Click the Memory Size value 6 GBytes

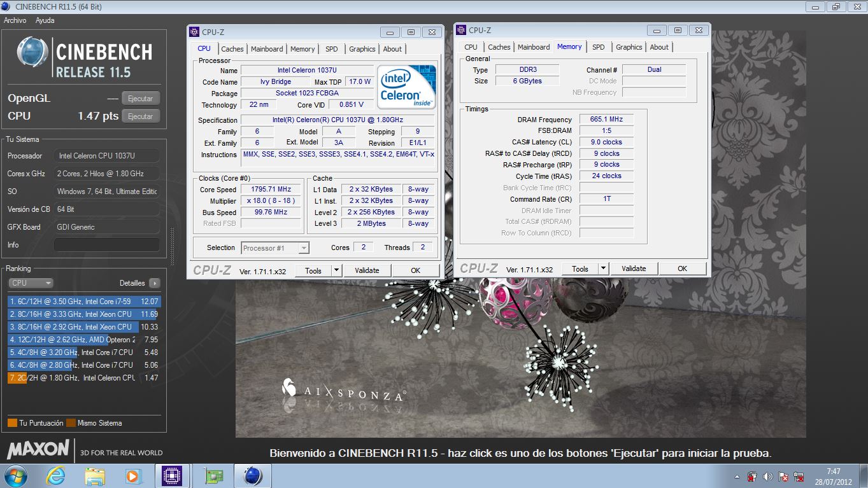tap(527, 81)
